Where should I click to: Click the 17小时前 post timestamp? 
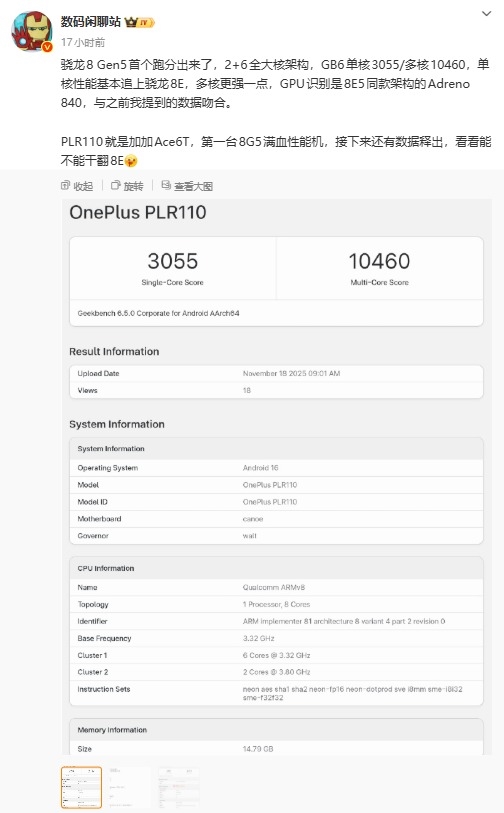(x=83, y=42)
